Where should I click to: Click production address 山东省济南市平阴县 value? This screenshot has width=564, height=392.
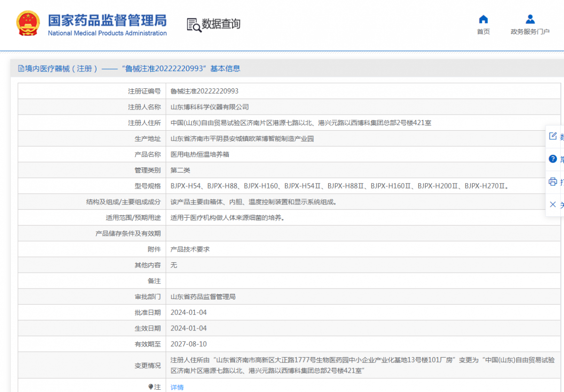pos(242,139)
